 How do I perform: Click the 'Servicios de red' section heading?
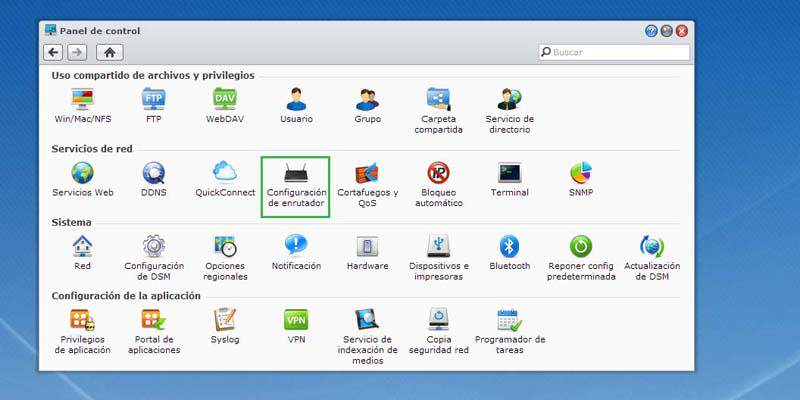pyautogui.click(x=92, y=149)
